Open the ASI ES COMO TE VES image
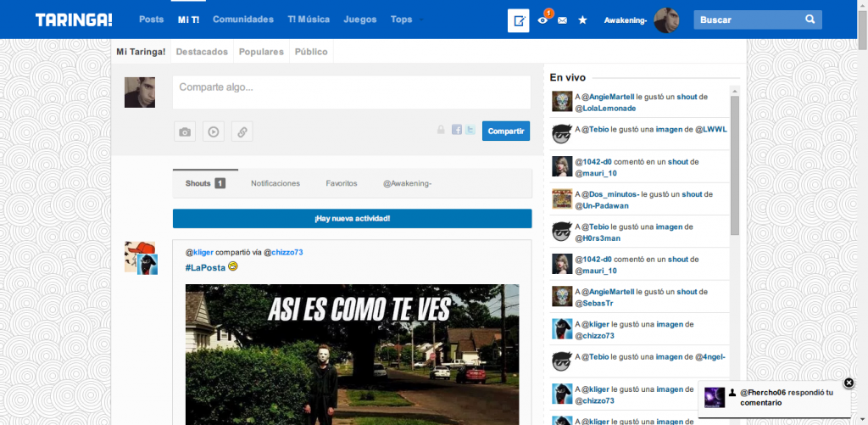This screenshot has height=425, width=868. click(352, 355)
